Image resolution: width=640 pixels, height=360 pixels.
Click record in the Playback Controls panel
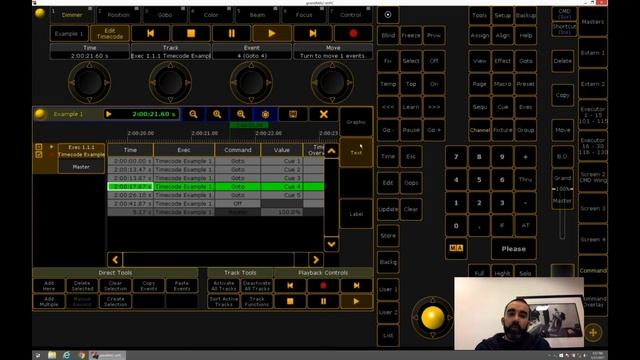[x=323, y=285]
